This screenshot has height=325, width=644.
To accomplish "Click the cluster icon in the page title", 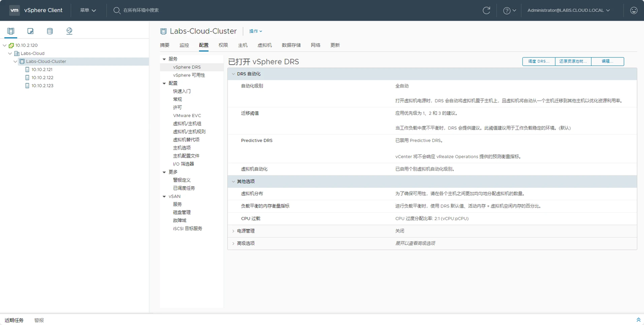I will pos(164,31).
